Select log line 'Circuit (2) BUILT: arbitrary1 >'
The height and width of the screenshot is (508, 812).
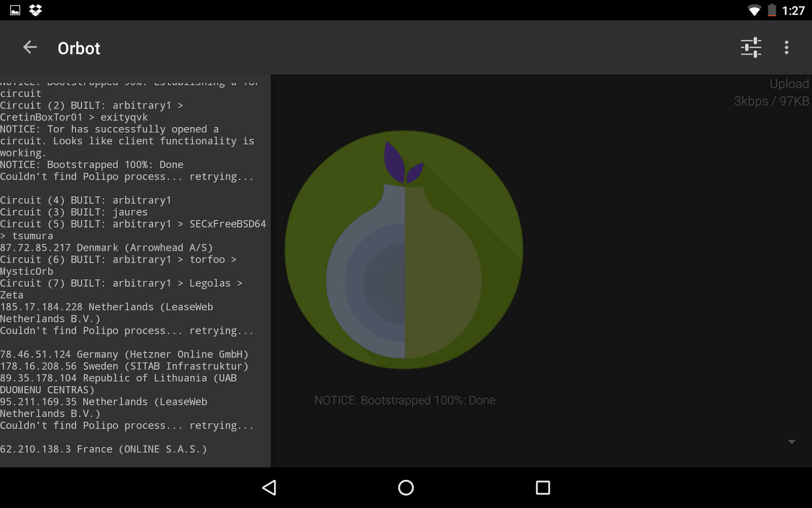[x=92, y=106]
